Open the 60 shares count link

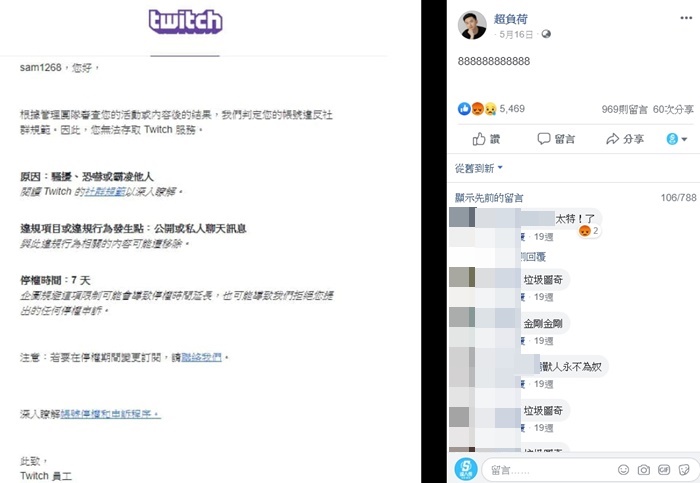click(672, 108)
